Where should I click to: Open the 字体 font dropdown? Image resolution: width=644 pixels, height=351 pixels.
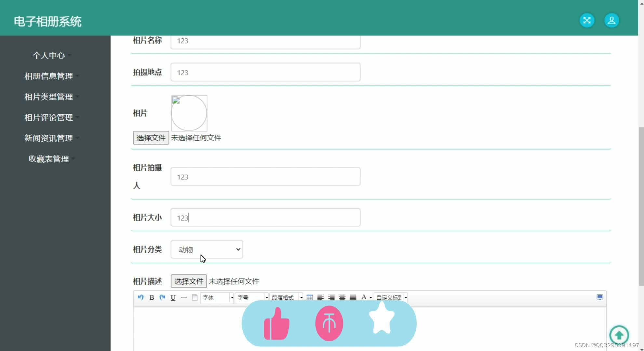click(x=217, y=298)
